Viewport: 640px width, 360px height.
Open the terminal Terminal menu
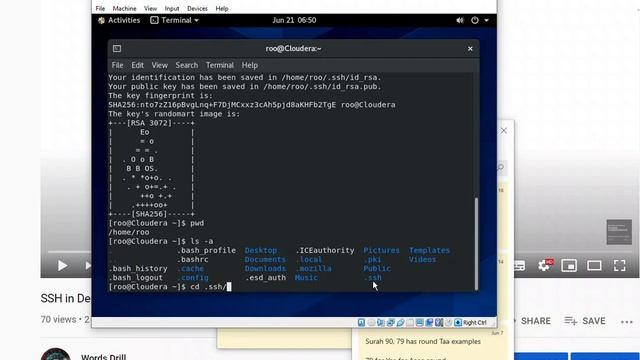pyautogui.click(x=220, y=65)
